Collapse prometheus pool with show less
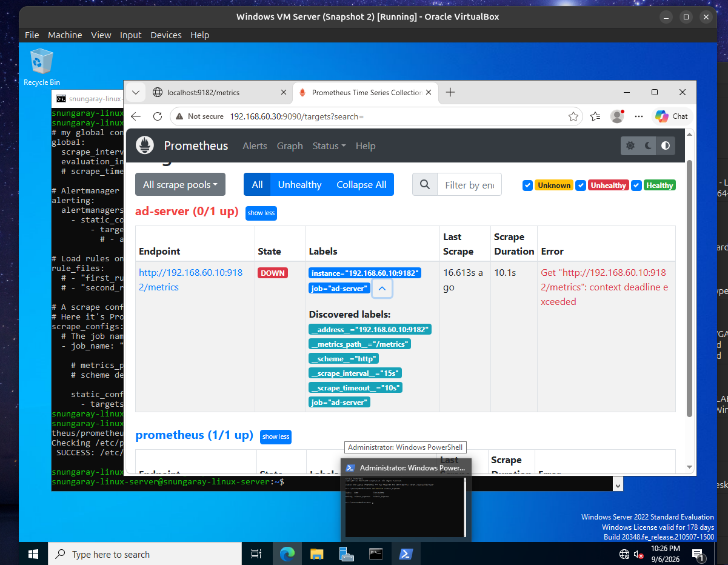The image size is (728, 565). coord(276,436)
